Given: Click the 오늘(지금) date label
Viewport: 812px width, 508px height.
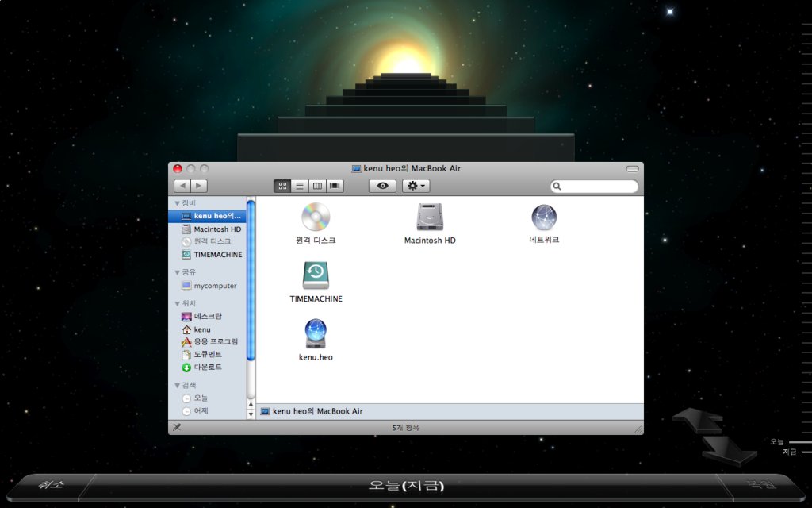Looking at the screenshot, I should click(x=406, y=486).
